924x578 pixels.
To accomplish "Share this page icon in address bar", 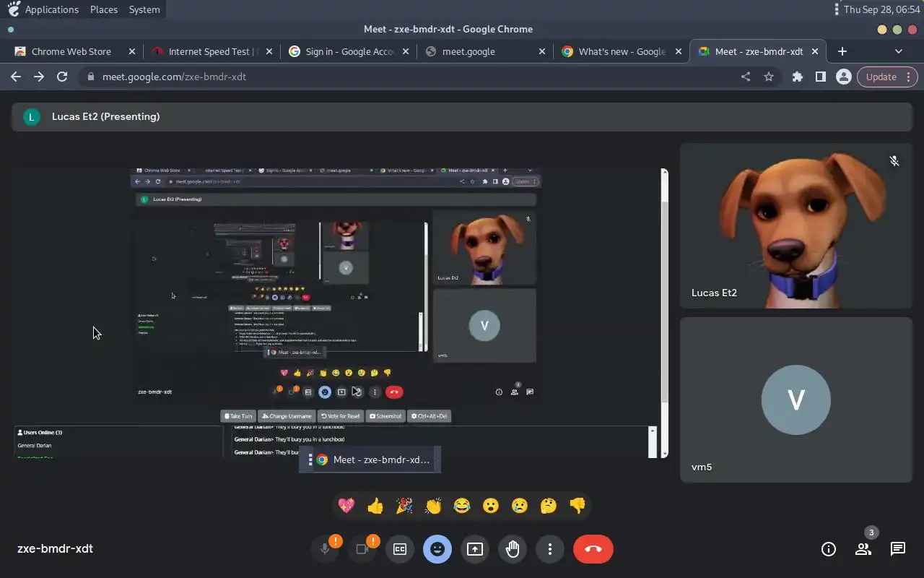I will pyautogui.click(x=746, y=77).
